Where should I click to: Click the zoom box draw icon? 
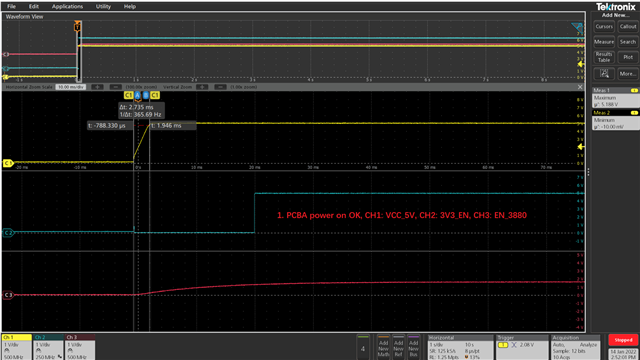[604, 74]
